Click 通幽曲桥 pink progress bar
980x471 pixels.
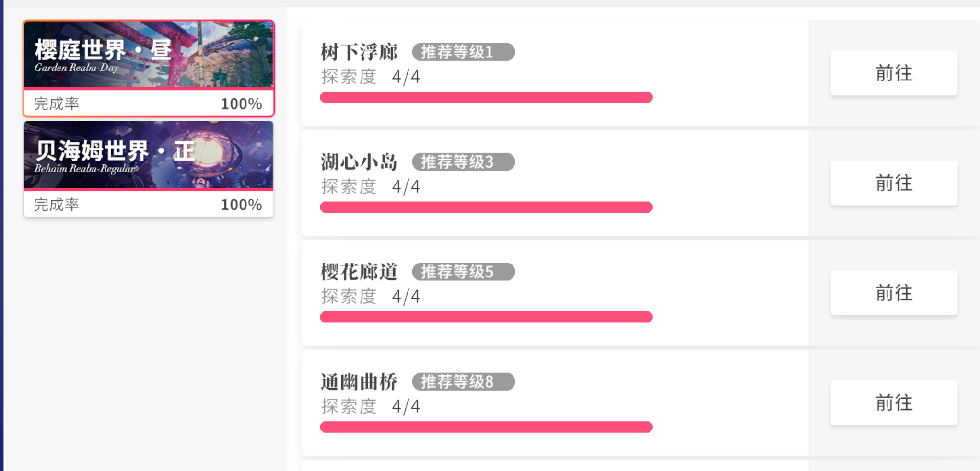click(486, 427)
